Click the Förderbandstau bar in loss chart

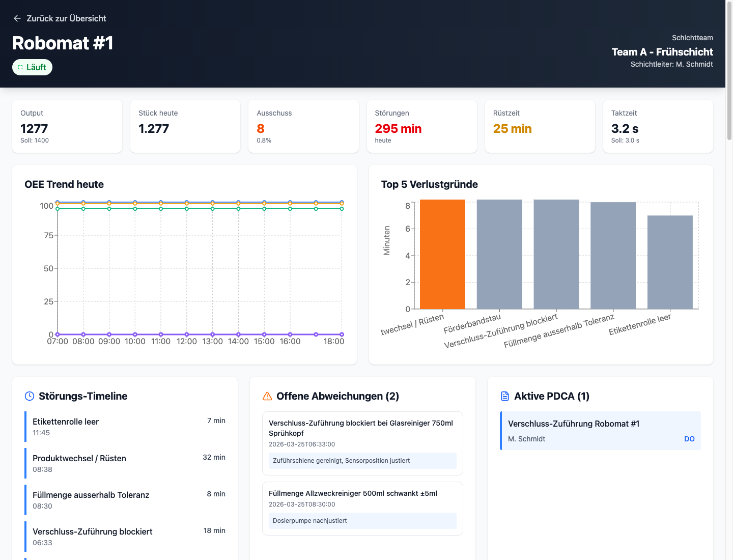[x=499, y=255]
